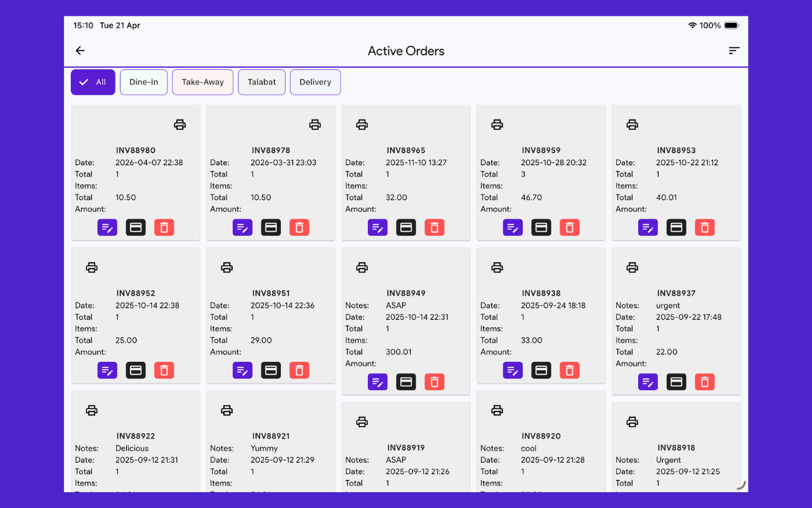Delete order INV88959
This screenshot has width=812, height=508.
570,227
